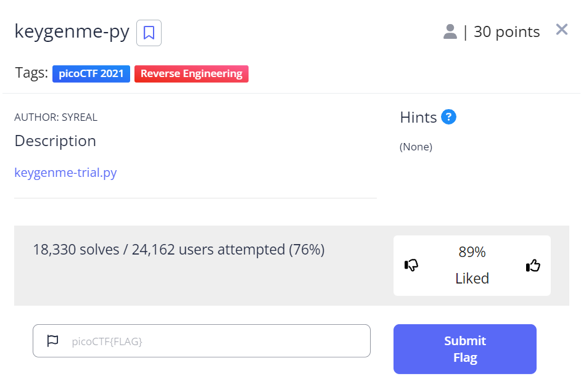Screen dimensions: 581x392
Task: Download the keygenme-trial.py file
Action: pyautogui.click(x=65, y=173)
